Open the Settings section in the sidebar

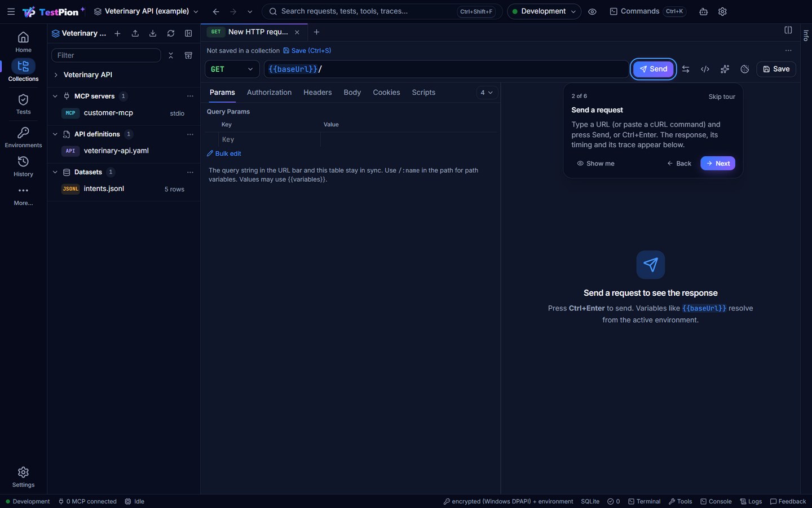pyautogui.click(x=23, y=477)
